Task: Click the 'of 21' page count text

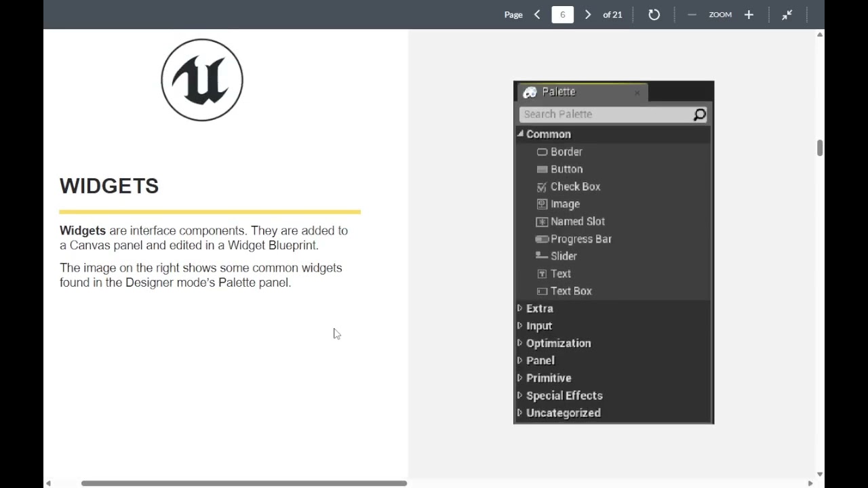Action: [x=612, y=15]
